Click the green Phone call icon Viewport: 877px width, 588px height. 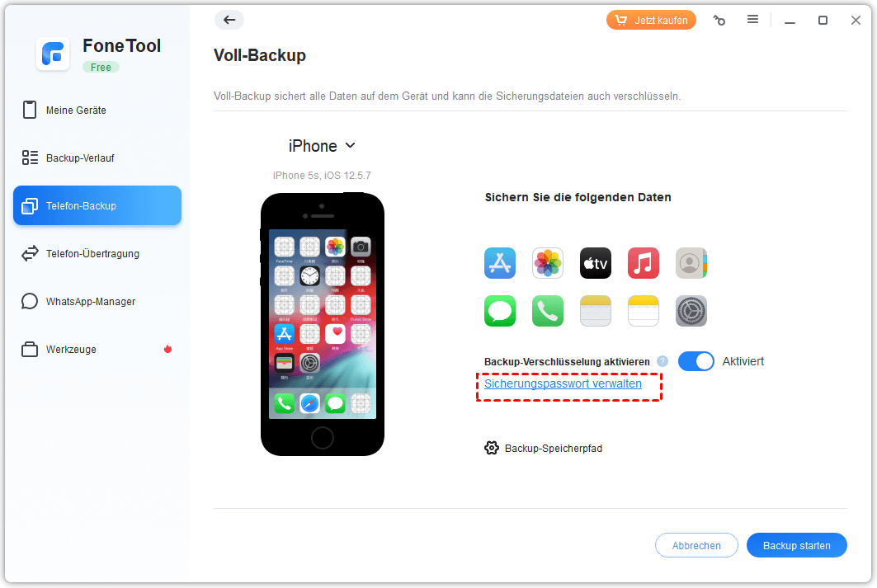[548, 311]
